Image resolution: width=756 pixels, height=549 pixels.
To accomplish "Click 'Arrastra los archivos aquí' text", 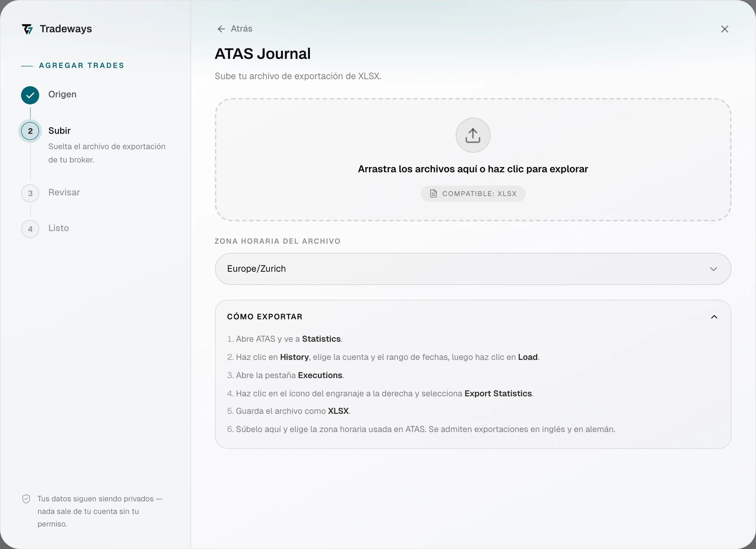I will pyautogui.click(x=473, y=169).
